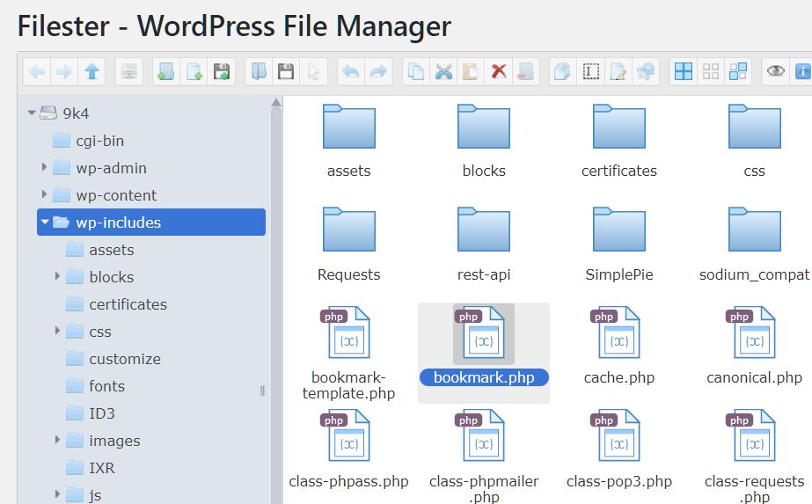The height and width of the screenshot is (504, 812).
Task: Click the Forward navigation arrow
Action: (x=64, y=71)
